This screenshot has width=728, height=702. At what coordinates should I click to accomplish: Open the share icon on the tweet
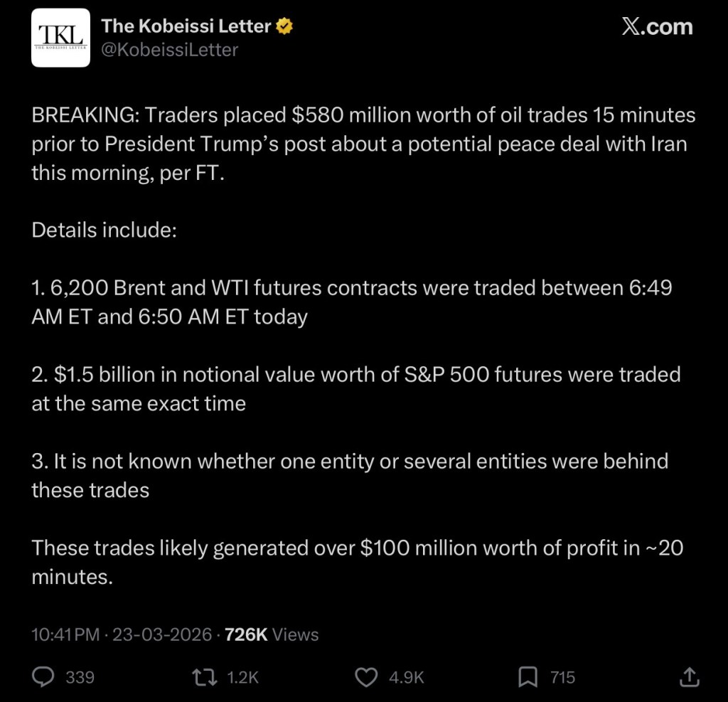click(688, 677)
